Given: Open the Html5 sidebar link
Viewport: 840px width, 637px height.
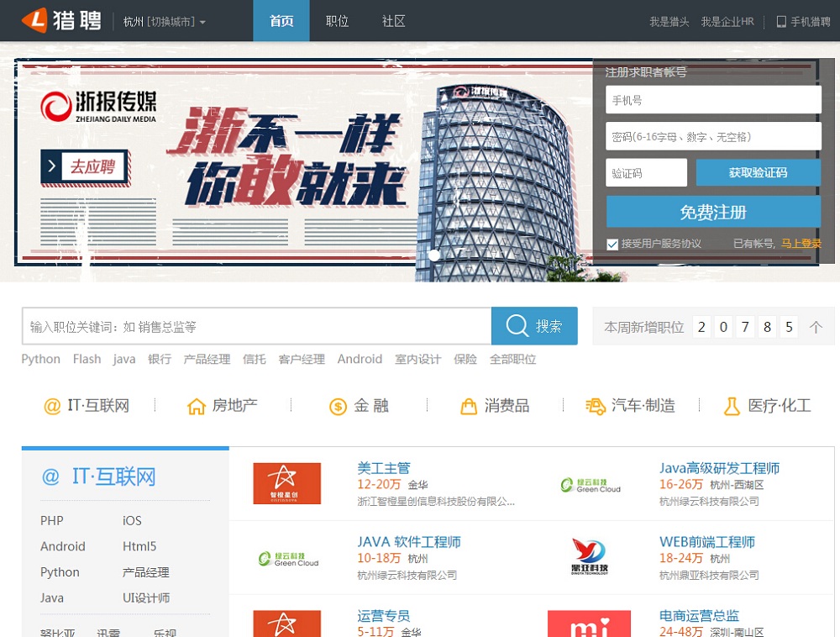Looking at the screenshot, I should click(139, 546).
